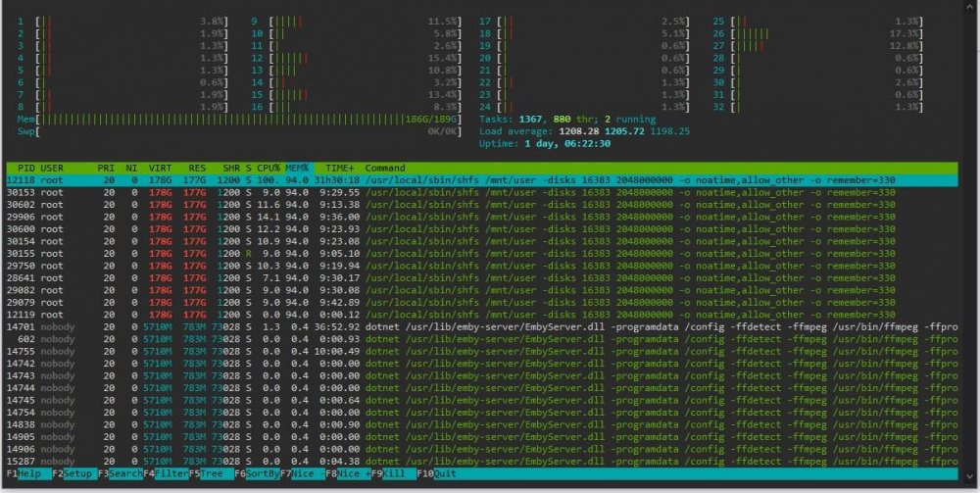Click the Swp usage meter bar
Image resolution: width=980 pixels, height=493 pixels.
pyautogui.click(x=240, y=132)
